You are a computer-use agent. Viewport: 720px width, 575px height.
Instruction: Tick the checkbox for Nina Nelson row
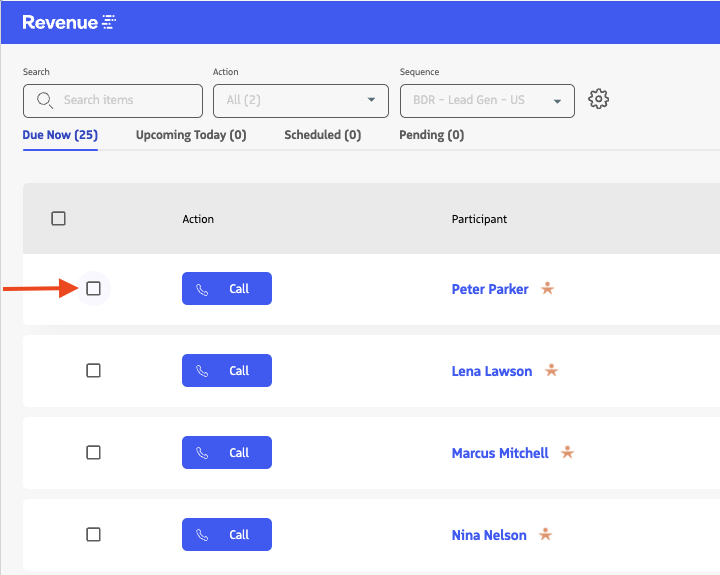point(93,534)
